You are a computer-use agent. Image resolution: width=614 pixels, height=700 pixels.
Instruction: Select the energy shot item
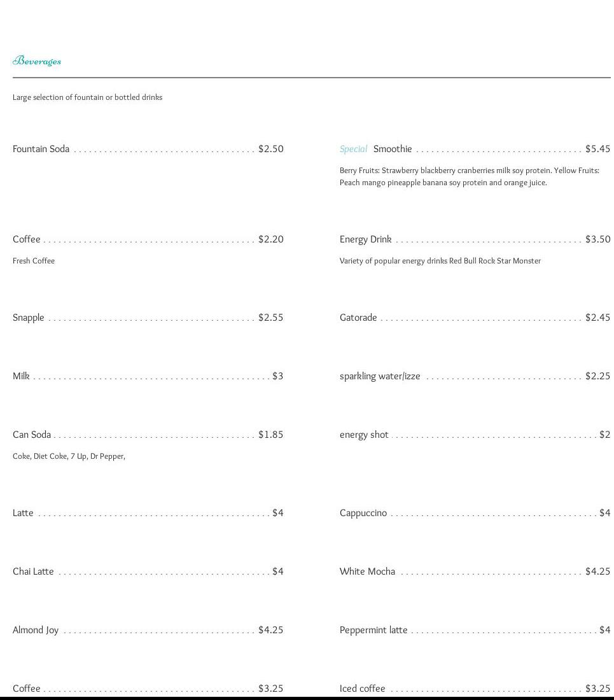click(x=364, y=435)
